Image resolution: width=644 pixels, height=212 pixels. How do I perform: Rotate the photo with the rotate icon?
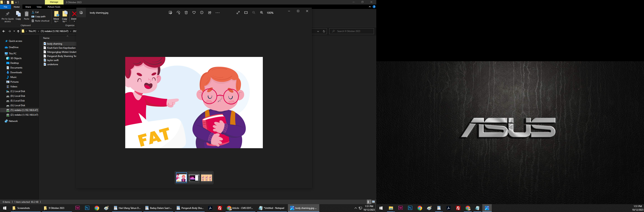pos(178,13)
